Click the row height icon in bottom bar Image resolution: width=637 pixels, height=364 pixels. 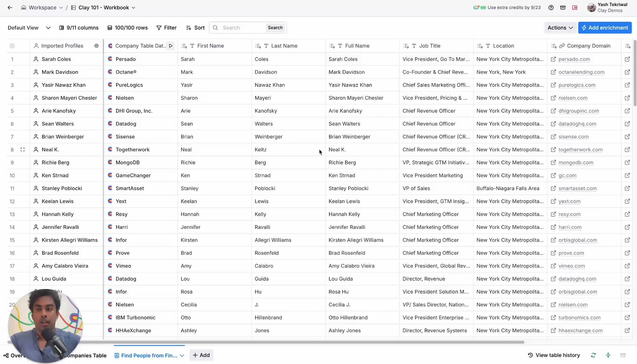(x=608, y=355)
